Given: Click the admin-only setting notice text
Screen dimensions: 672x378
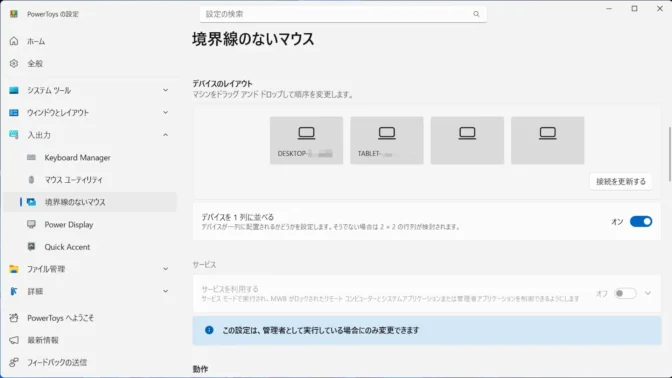Looking at the screenshot, I should tap(321, 330).
